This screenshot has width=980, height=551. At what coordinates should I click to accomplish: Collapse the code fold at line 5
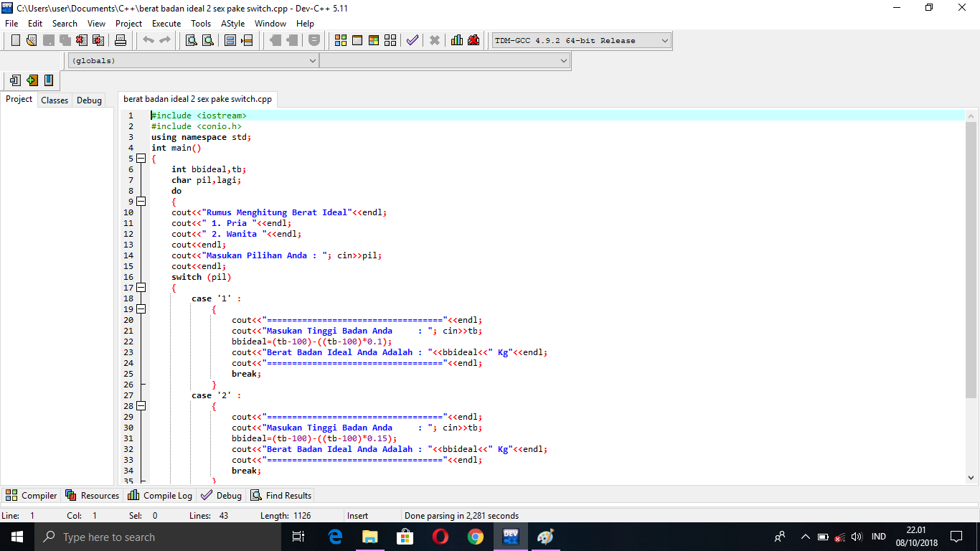point(141,159)
